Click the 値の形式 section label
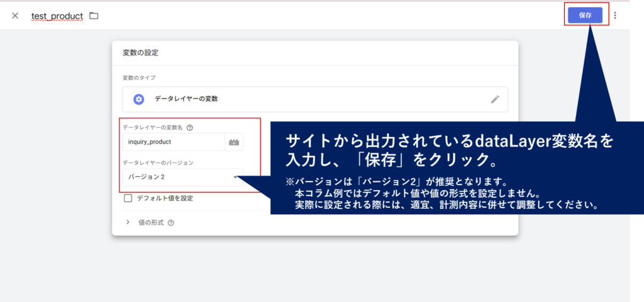The image size is (644, 302). pos(151,222)
